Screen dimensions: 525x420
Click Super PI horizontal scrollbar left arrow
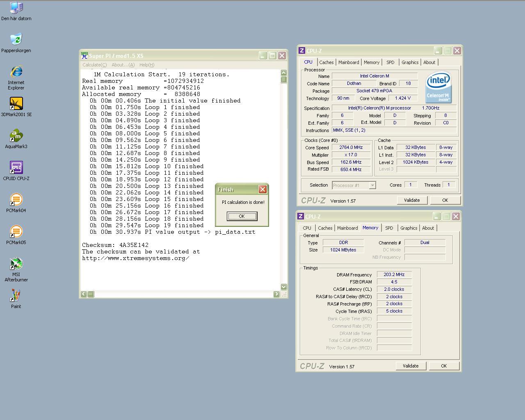84,294
